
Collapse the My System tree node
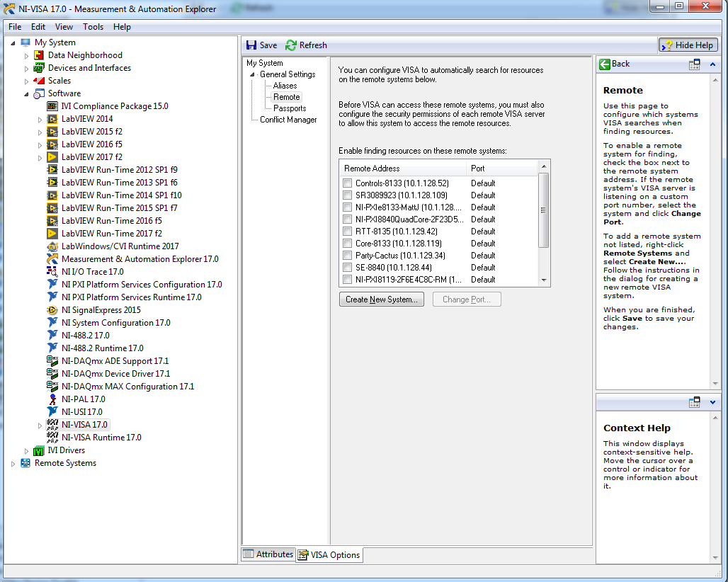(13, 43)
